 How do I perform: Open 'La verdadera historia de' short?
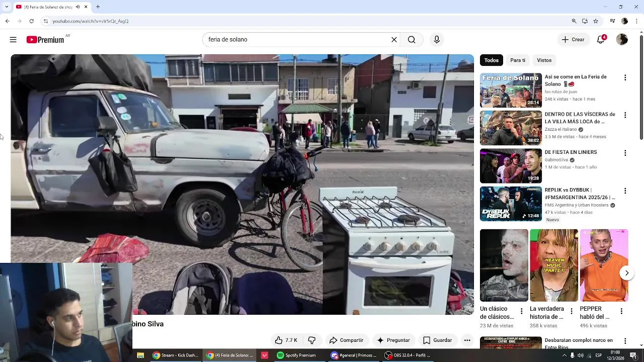[x=554, y=265]
